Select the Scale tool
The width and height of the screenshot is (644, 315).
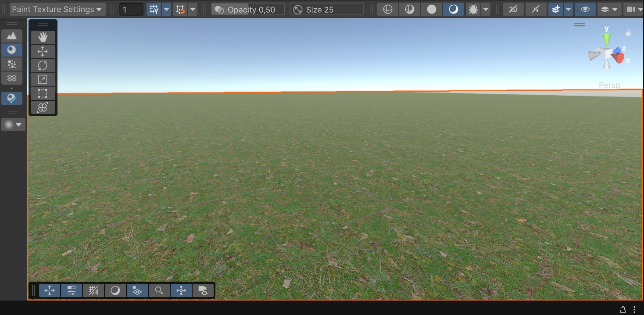click(x=43, y=79)
